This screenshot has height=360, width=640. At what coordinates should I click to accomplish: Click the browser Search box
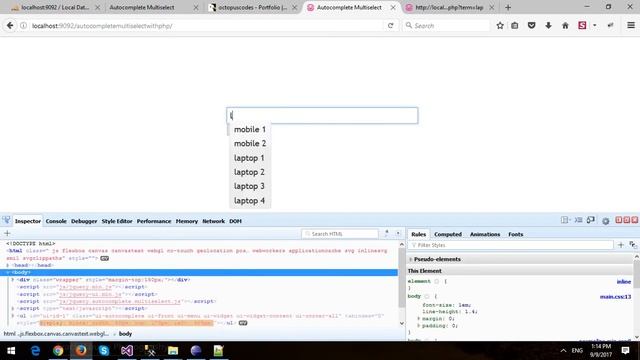(x=446, y=25)
